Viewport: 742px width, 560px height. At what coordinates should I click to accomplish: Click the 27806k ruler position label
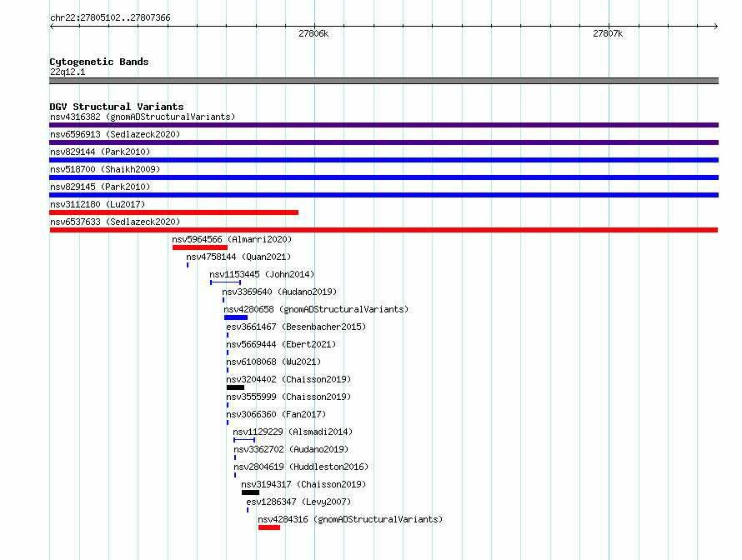[x=313, y=33]
